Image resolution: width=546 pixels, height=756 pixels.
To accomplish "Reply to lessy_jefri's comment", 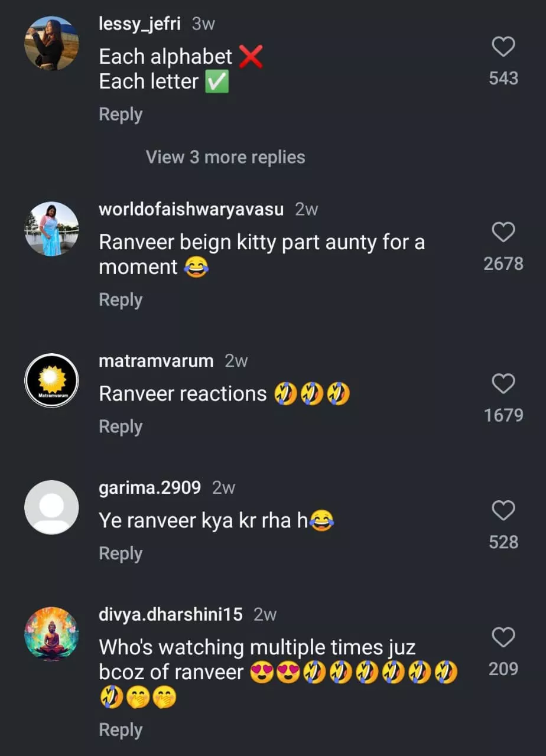I will click(x=121, y=115).
